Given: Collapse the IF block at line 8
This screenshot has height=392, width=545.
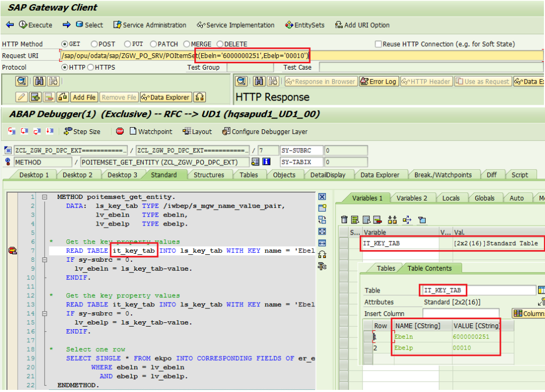Looking at the screenshot, I should (45, 260).
